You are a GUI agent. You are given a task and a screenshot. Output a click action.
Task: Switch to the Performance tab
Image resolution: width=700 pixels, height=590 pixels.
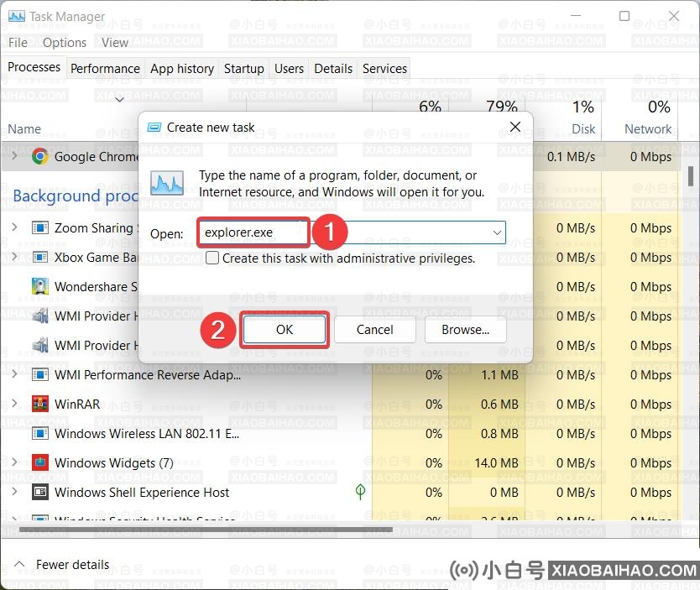106,69
